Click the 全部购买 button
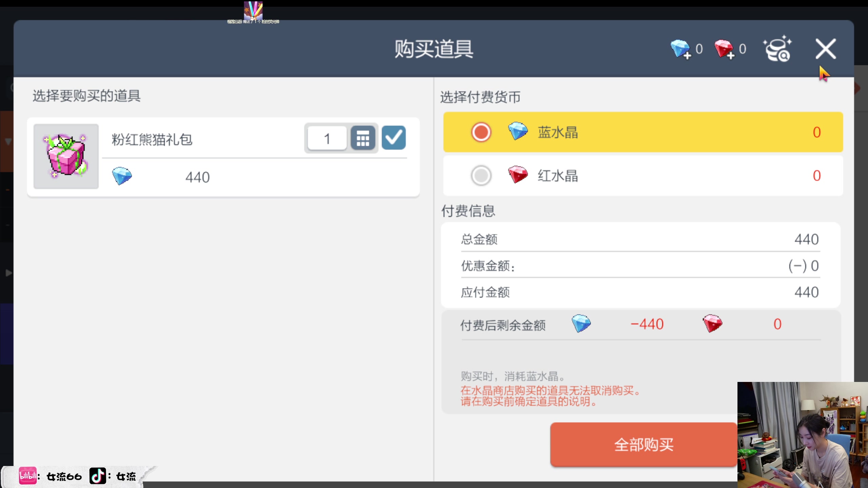Image resolution: width=868 pixels, height=488 pixels. tap(644, 445)
